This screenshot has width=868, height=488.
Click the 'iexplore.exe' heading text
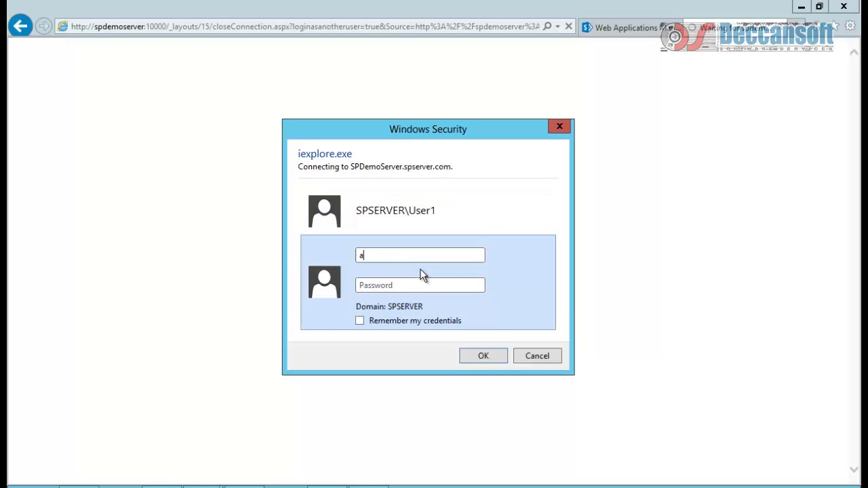point(325,154)
